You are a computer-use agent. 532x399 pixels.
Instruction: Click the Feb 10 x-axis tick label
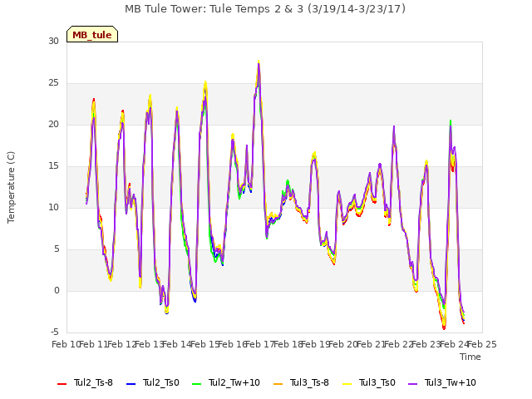pos(66,344)
